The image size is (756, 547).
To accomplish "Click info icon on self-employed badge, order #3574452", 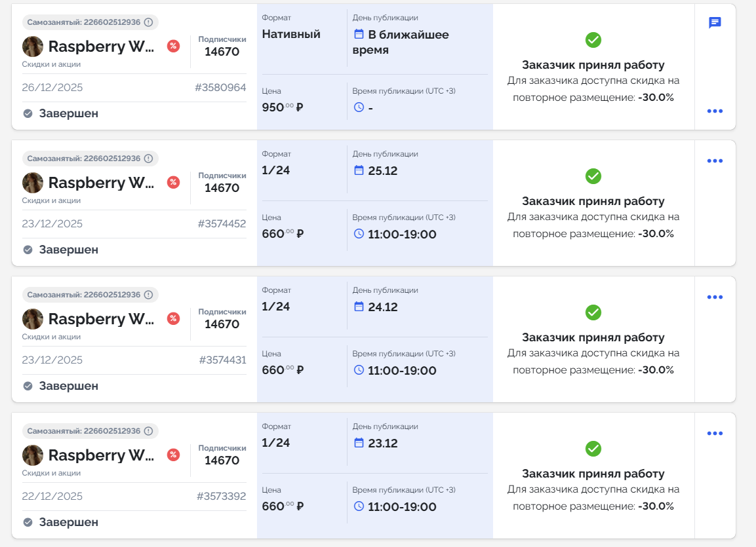I will pos(148,159).
